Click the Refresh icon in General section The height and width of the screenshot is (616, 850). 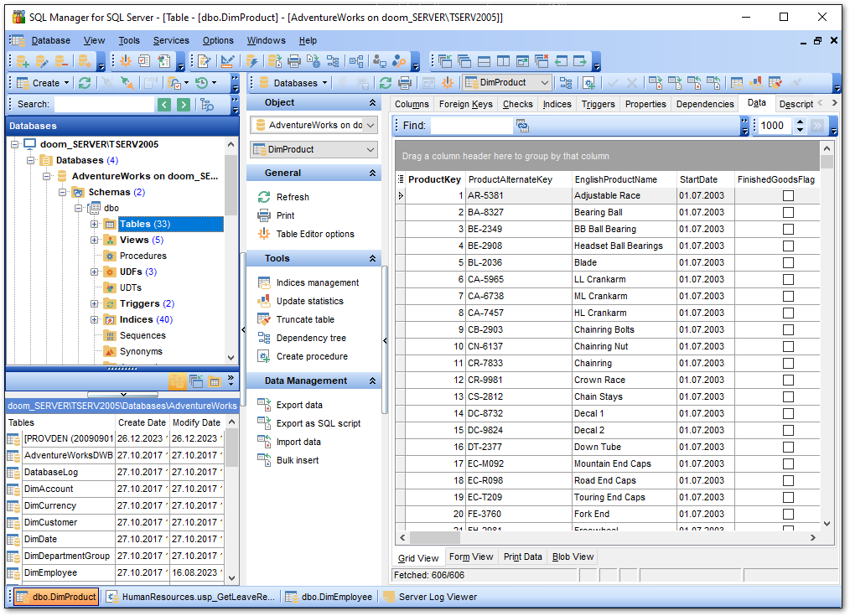point(264,197)
